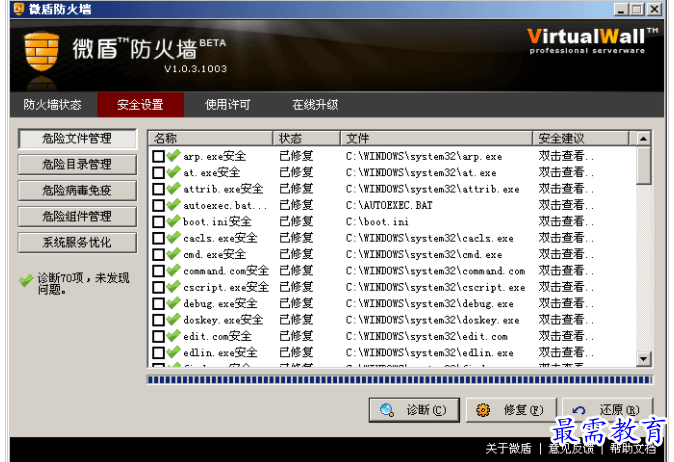Click the diagnosis result green checkmark icon
Viewport: 674px width, 462px height.
(26, 281)
